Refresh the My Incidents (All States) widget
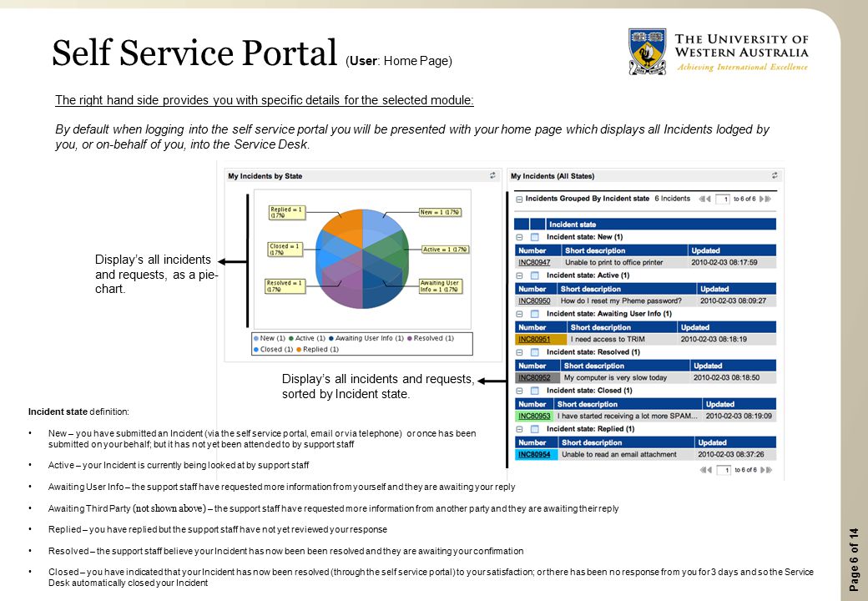 775,175
